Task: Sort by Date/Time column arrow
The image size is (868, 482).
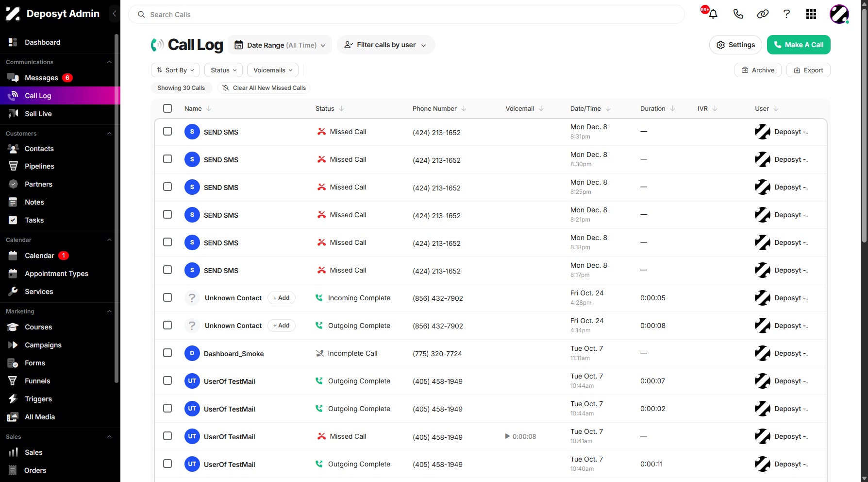Action: click(608, 109)
